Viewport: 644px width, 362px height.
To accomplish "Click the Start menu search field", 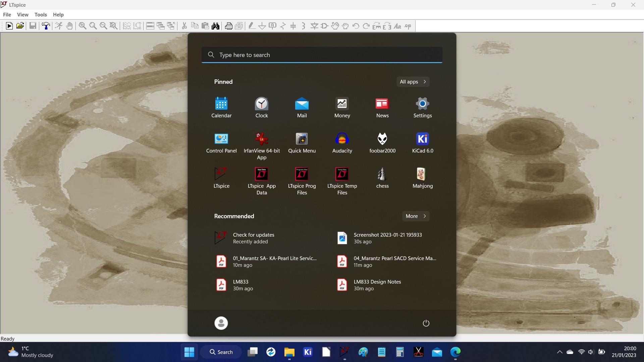I will tap(322, 55).
